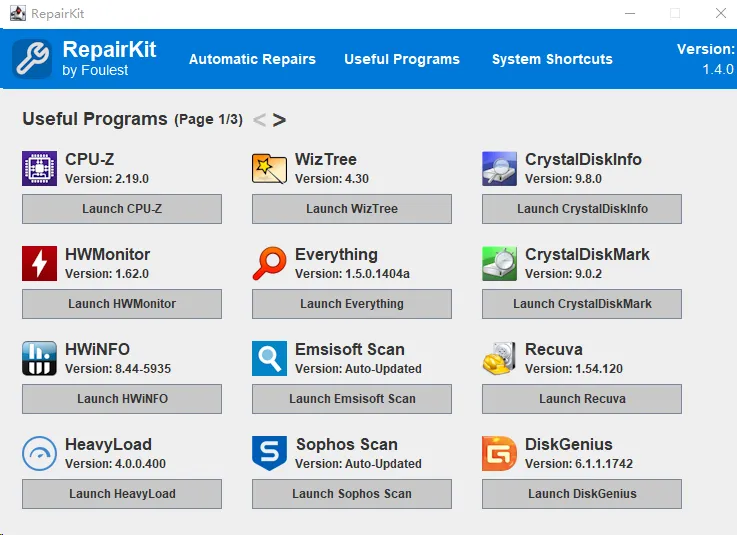
Task: Click the "Version: 9.8.0" CrystalDiskInfo text
Action: [564, 179]
